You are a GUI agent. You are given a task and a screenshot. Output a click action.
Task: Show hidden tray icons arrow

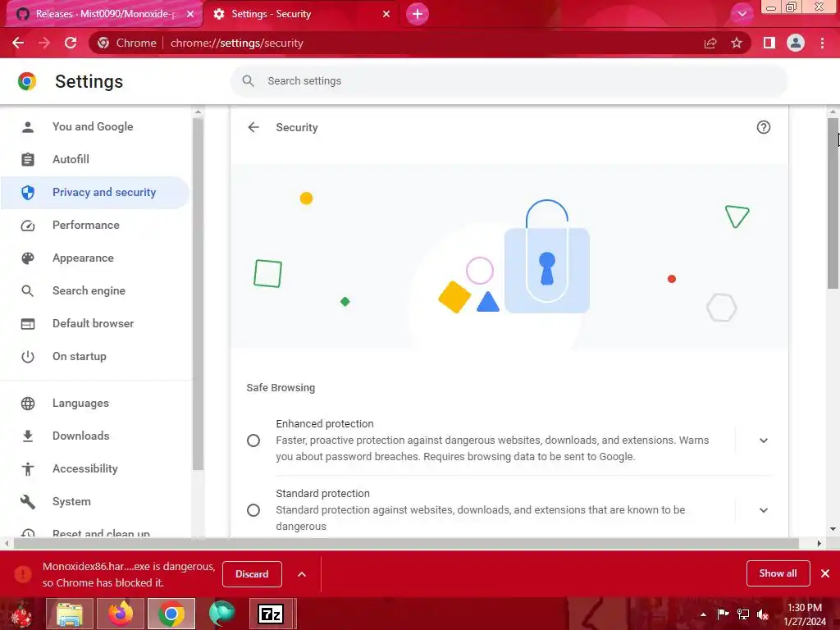703,614
